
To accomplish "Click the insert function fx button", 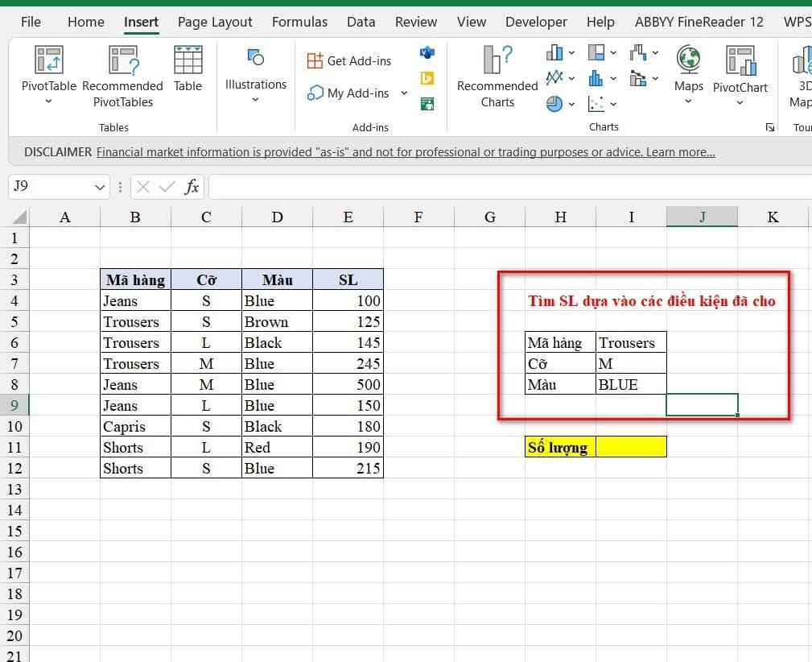I will (192, 187).
